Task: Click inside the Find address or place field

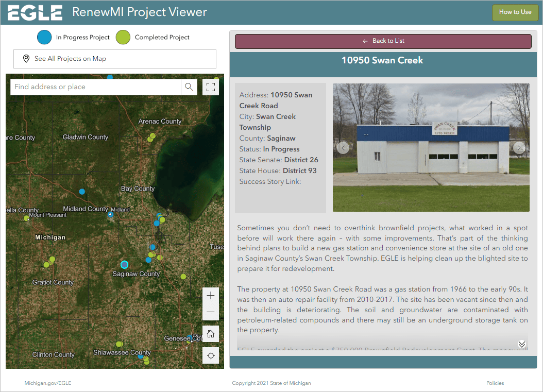Action: click(x=95, y=87)
